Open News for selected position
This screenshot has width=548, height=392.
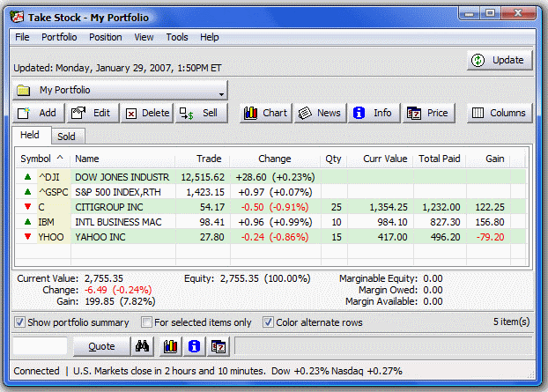318,113
